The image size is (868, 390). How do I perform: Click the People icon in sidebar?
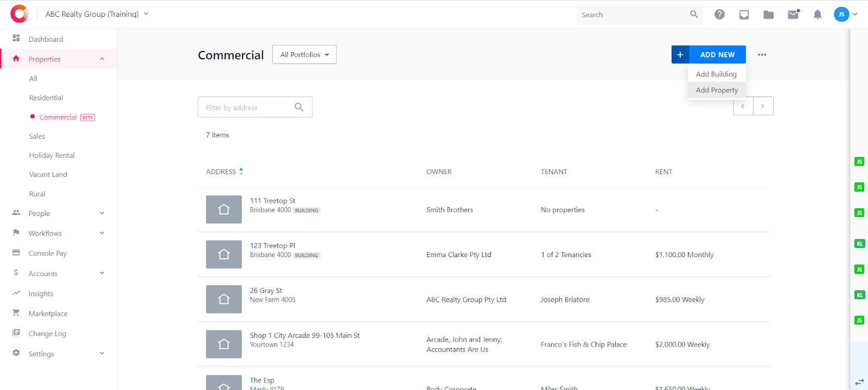click(16, 213)
